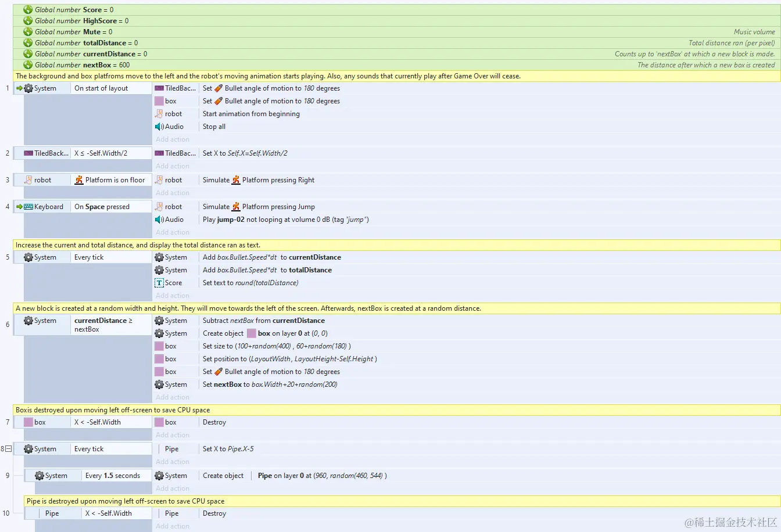Select the comment starting 'Increase the current and total distance'

(138, 245)
